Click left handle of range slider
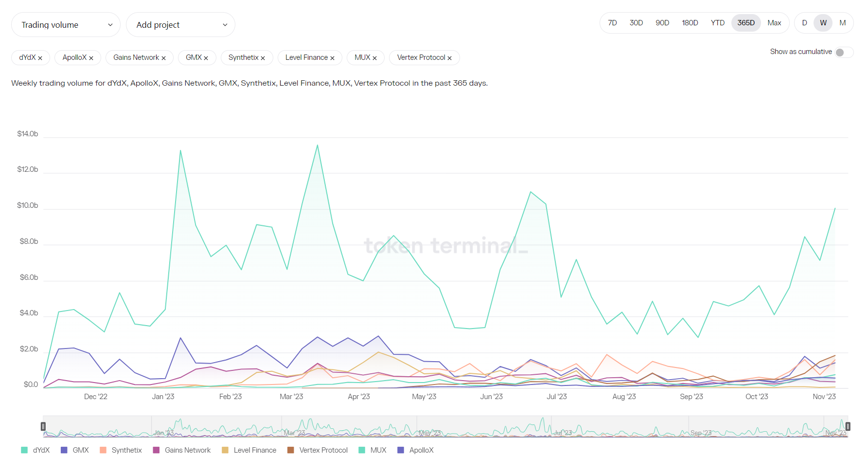This screenshot has height=458, width=868. click(43, 426)
